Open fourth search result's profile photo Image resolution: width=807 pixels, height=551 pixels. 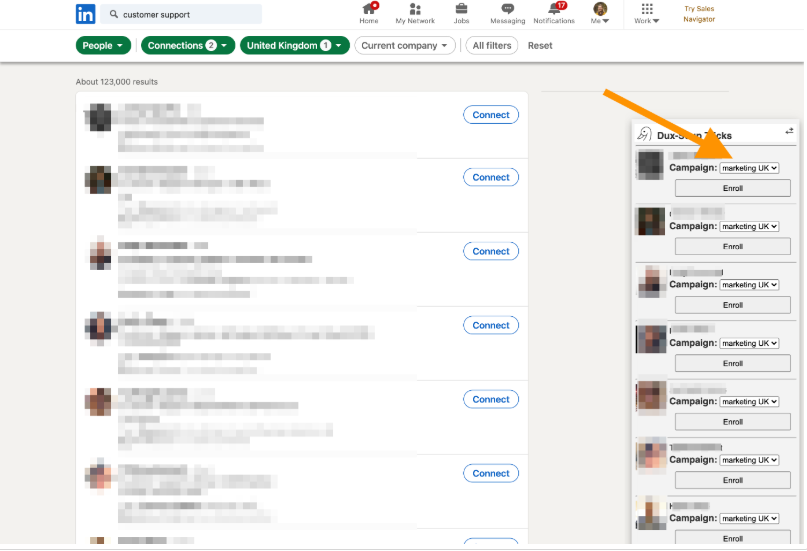(99, 328)
